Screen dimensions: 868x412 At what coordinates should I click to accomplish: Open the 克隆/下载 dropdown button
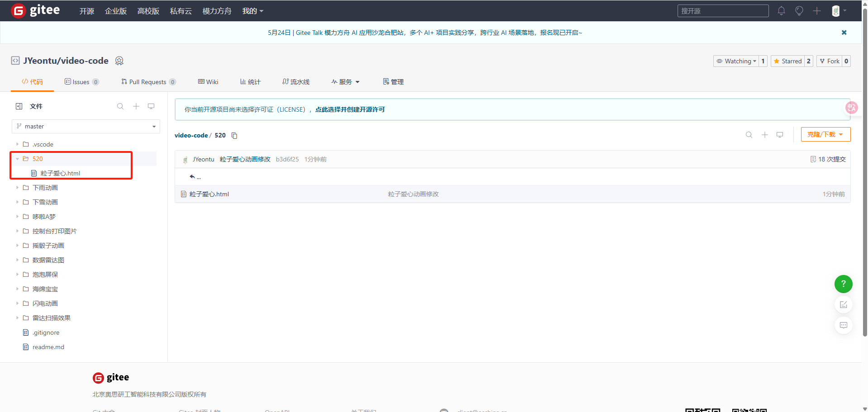pyautogui.click(x=825, y=135)
